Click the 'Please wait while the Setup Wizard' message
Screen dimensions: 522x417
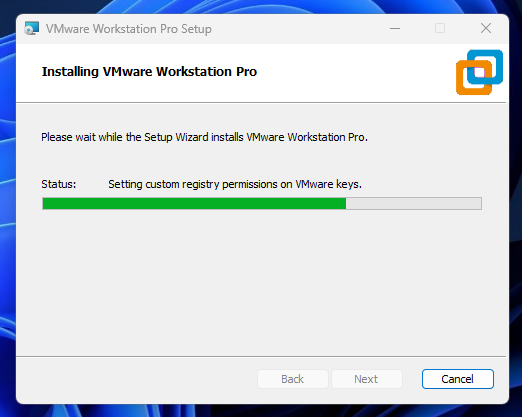click(x=204, y=137)
